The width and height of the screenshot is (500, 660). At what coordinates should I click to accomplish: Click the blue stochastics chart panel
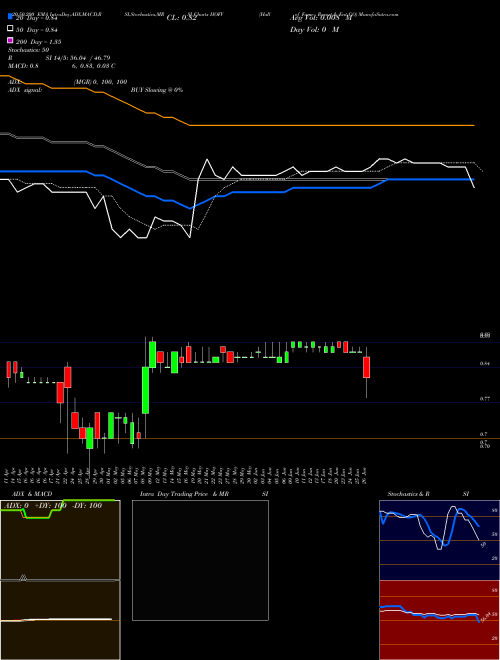(439, 540)
